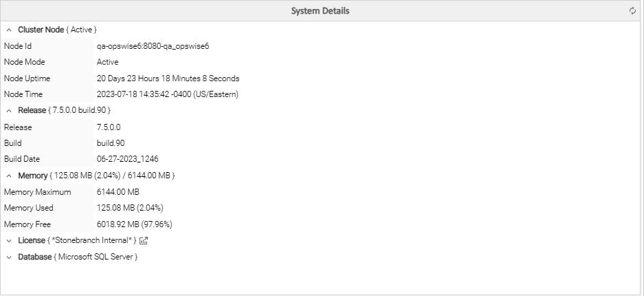This screenshot has height=296, width=644.
Task: Click the Memory Used value
Action: point(130,208)
